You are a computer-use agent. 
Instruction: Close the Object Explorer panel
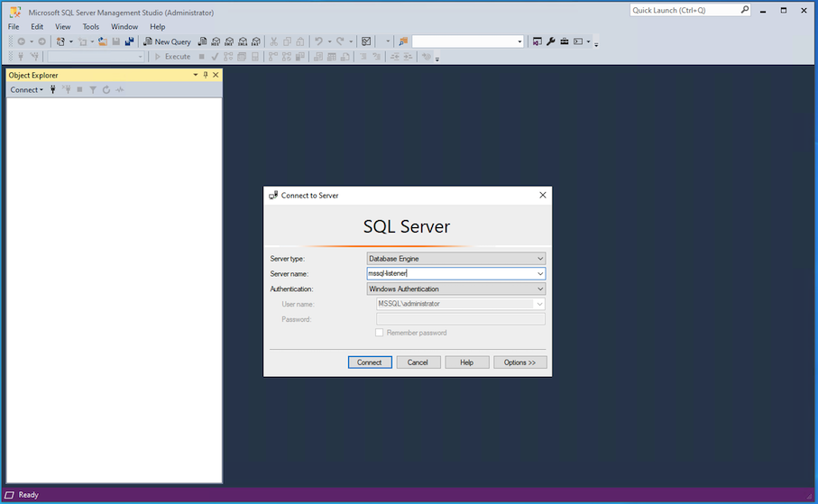click(x=216, y=75)
